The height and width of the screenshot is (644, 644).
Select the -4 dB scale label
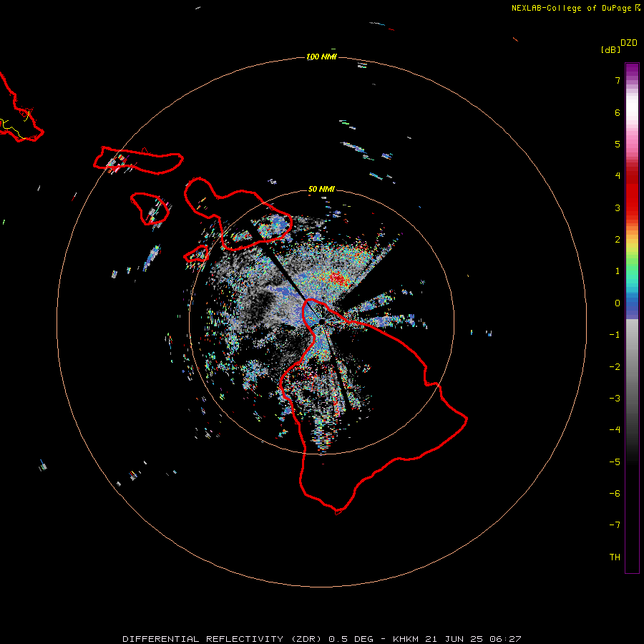(x=615, y=430)
